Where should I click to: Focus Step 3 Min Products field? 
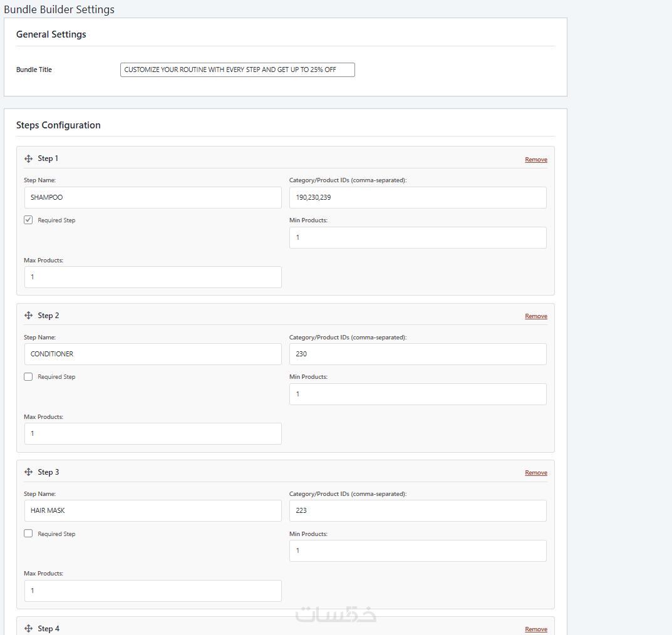point(418,550)
